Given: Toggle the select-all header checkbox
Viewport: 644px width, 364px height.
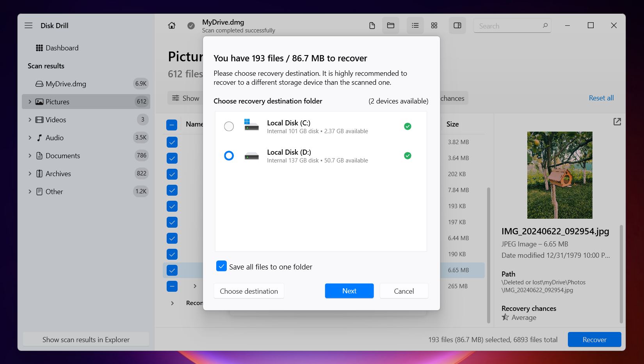Looking at the screenshot, I should point(172,125).
